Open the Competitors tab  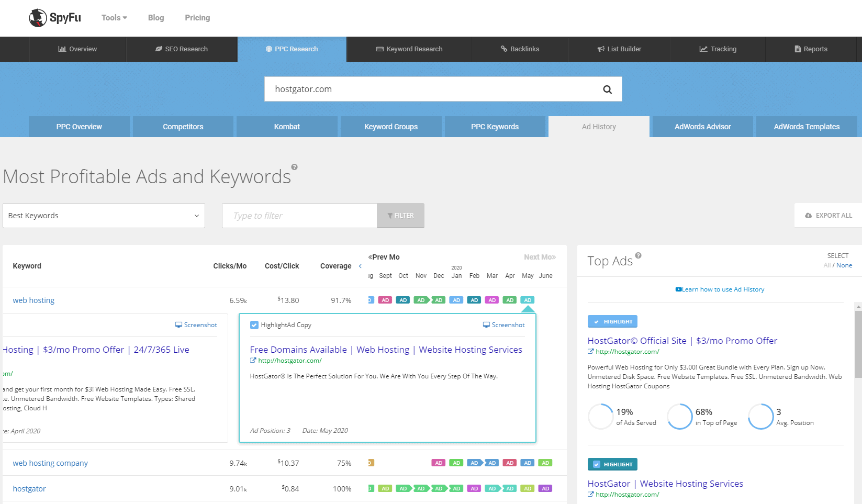point(183,127)
